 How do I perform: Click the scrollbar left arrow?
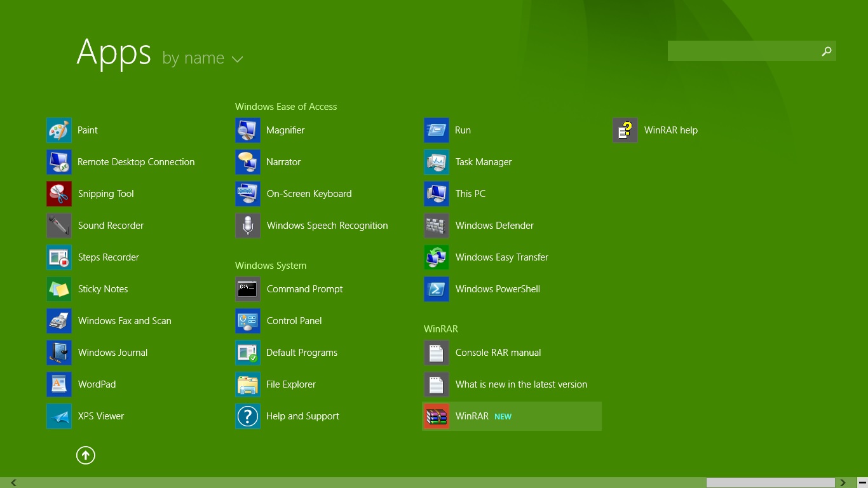13,483
